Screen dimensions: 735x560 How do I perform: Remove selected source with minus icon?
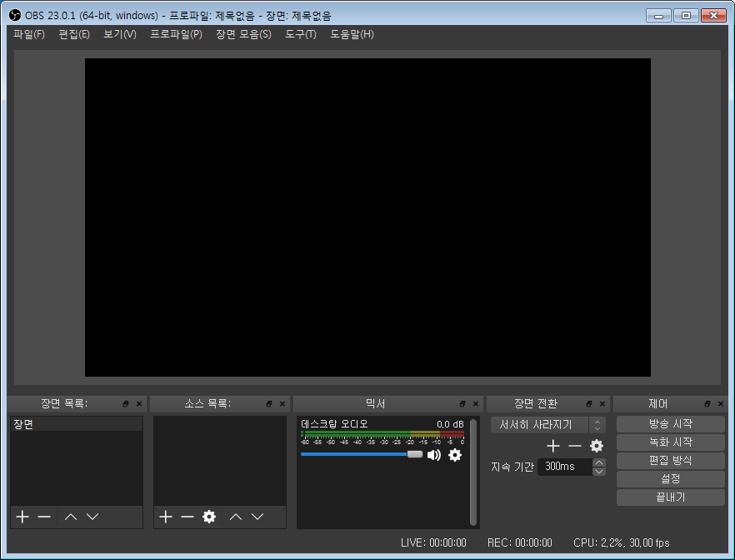[187, 517]
